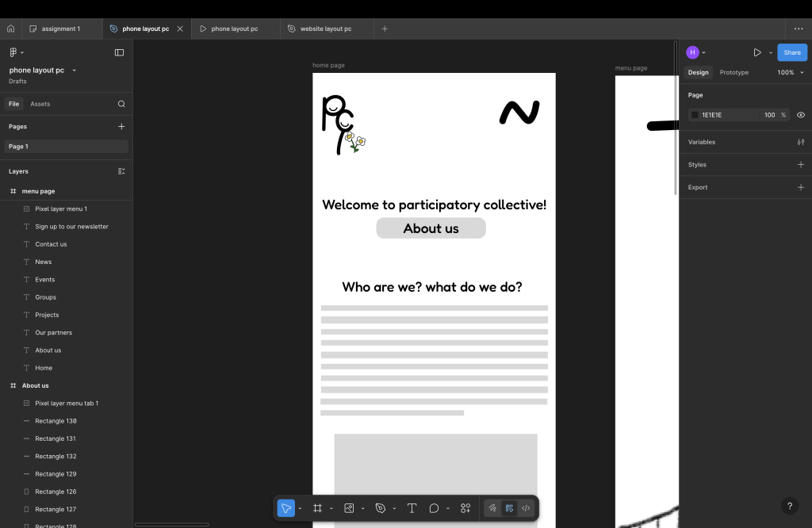
Task: Select the Frame tool in bottom toolbar
Action: click(x=317, y=508)
